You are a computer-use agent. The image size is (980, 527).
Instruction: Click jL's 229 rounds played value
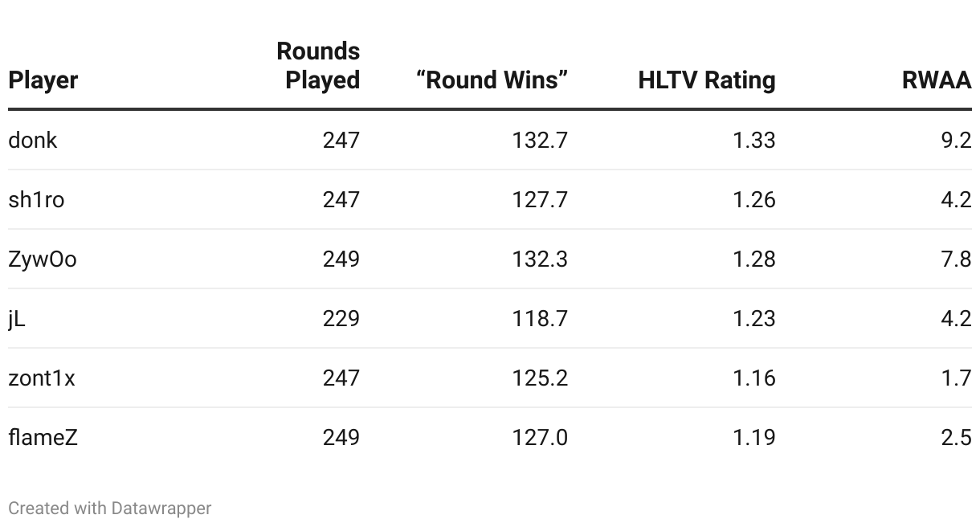341,318
